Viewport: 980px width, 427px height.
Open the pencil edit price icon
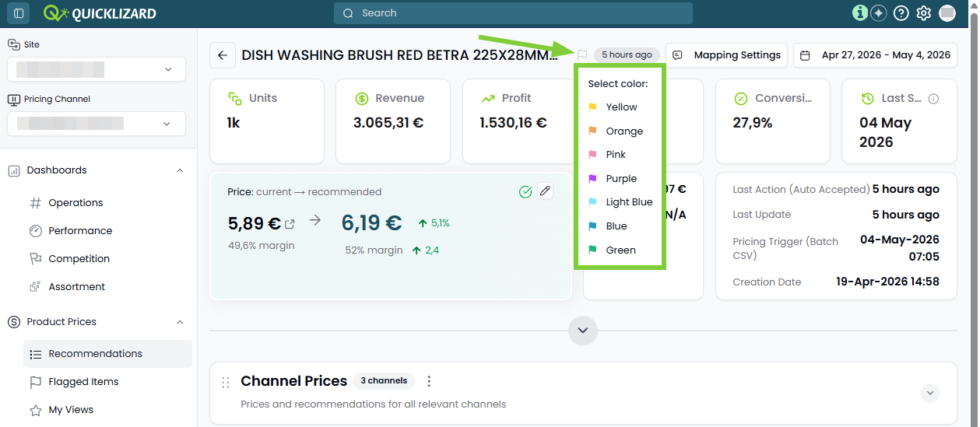pyautogui.click(x=545, y=191)
